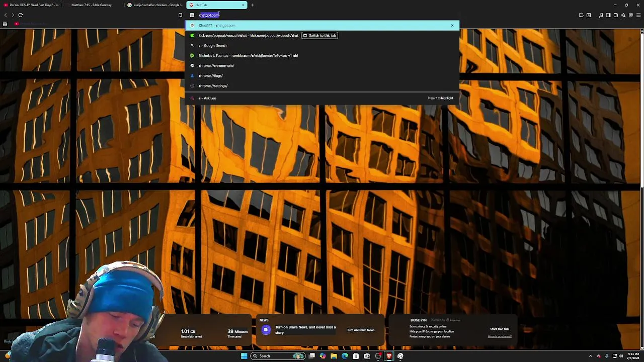Click the Already purchased link
This screenshot has width=644, height=362.
[500, 336]
